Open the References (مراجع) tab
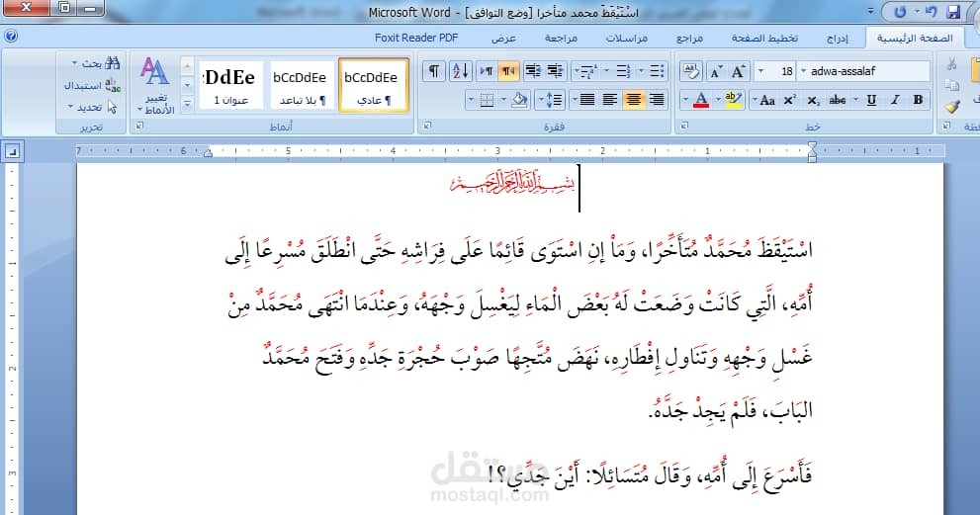Viewport: 980px width, 515px height. tap(689, 39)
